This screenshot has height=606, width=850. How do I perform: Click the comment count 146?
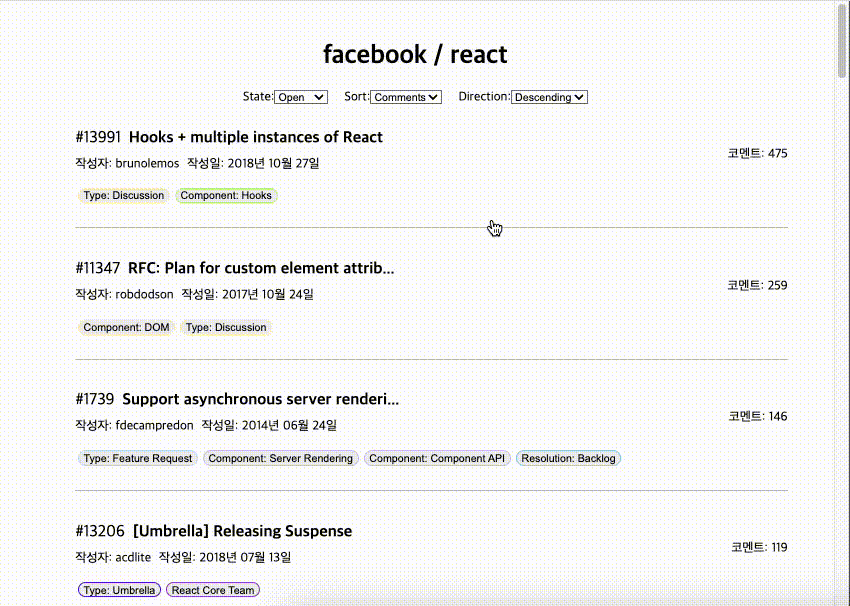(777, 416)
